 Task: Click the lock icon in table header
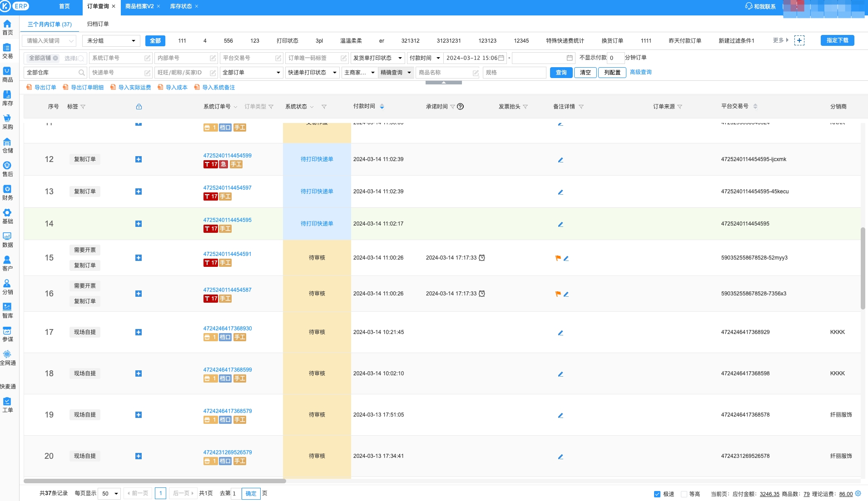pos(139,107)
